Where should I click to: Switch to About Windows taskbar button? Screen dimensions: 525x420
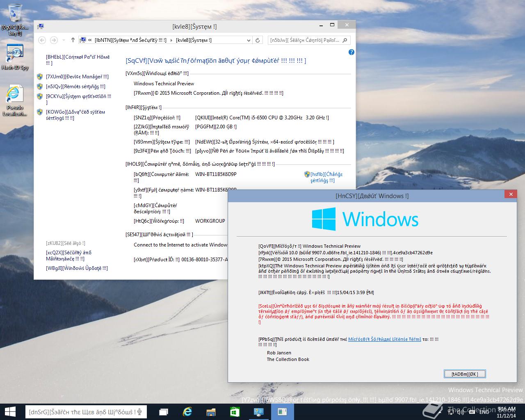[x=282, y=412]
